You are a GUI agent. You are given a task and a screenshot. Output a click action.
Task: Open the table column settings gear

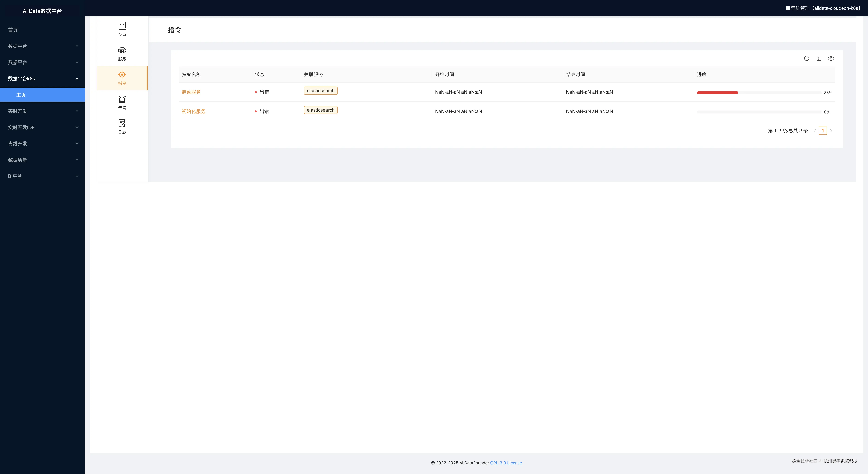pos(831,58)
